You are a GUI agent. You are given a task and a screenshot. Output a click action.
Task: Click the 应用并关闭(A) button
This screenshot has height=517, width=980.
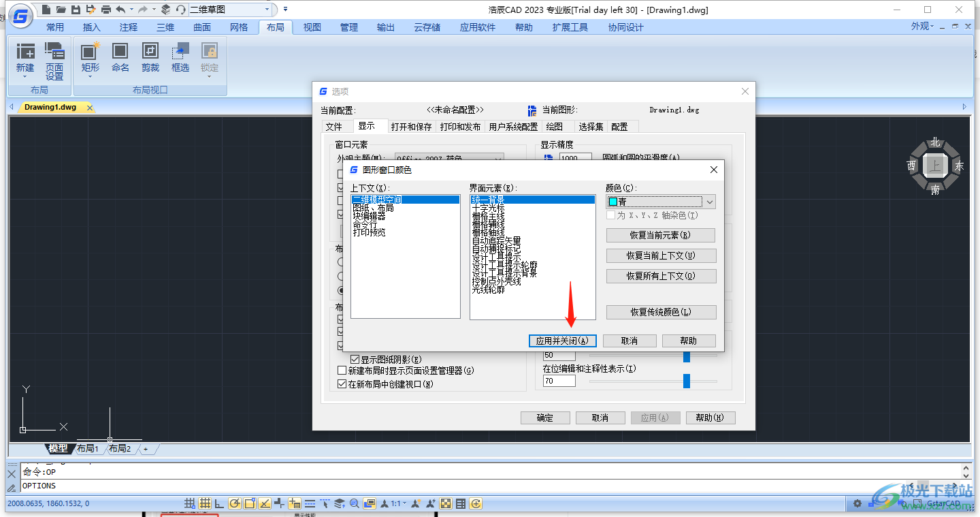click(562, 341)
